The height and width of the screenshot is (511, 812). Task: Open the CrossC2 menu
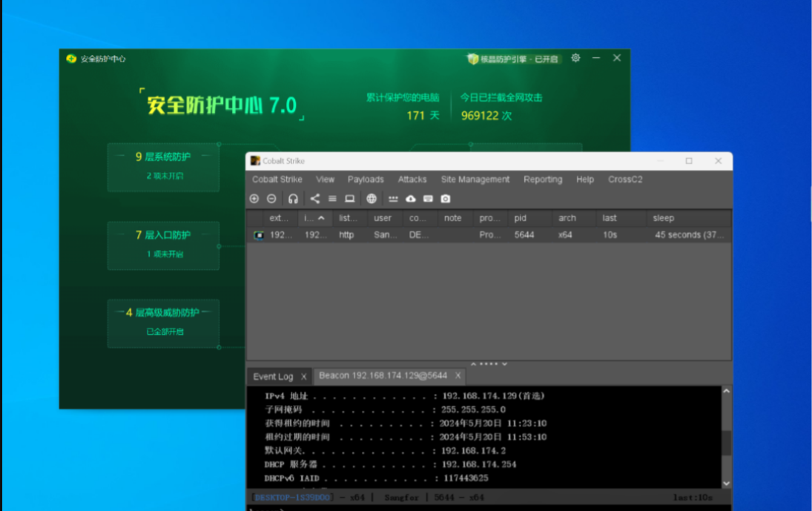625,179
